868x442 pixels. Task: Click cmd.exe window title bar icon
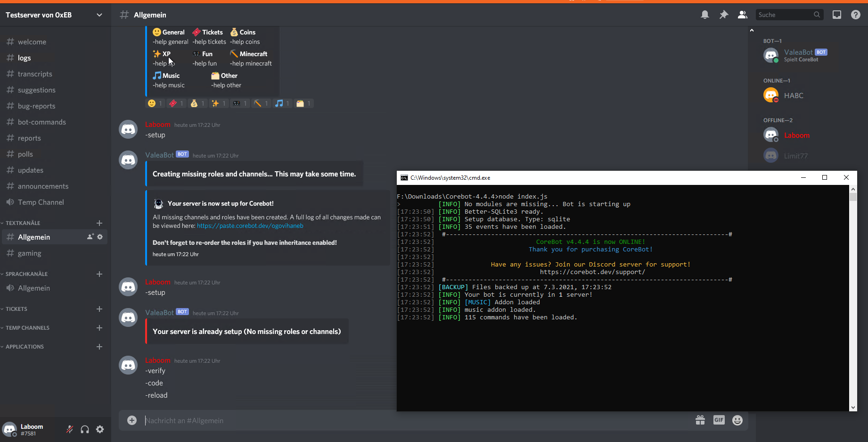(x=404, y=178)
